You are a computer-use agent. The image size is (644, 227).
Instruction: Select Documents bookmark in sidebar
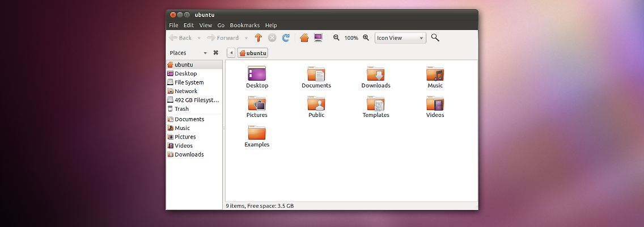[x=194, y=119]
